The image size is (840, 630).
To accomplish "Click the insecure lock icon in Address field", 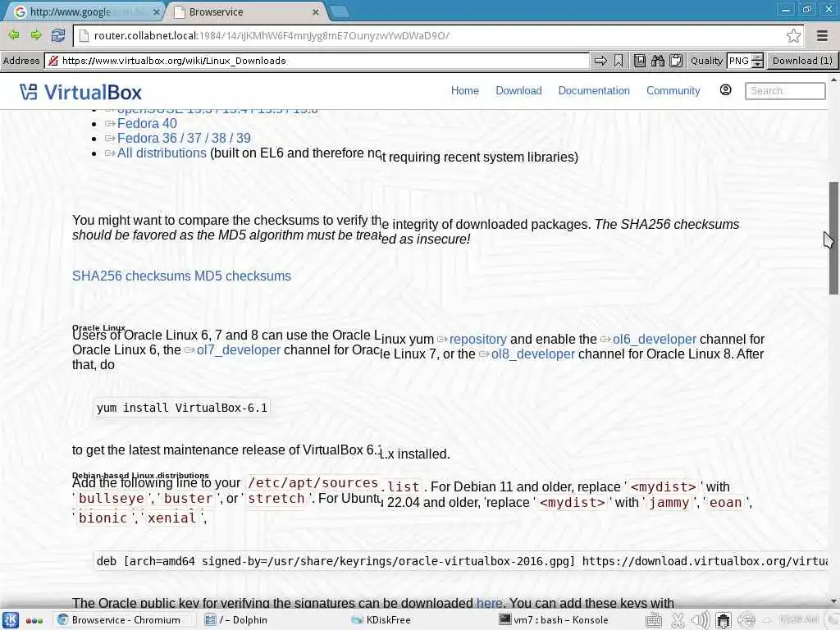I will 53,61.
